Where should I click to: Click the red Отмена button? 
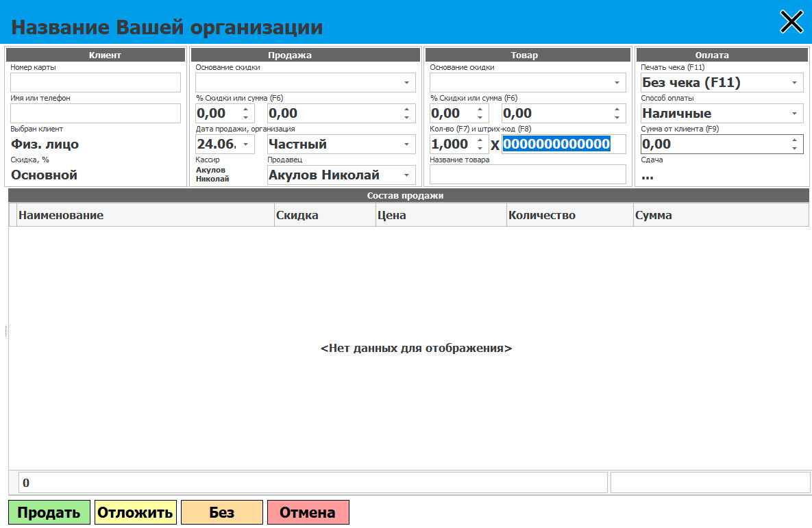point(308,512)
